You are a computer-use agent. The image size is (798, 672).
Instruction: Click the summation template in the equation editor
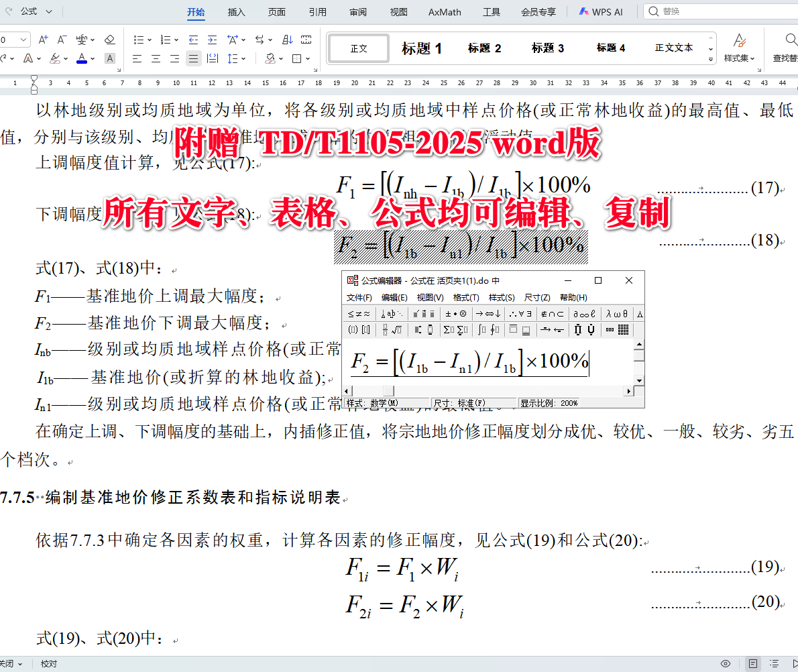450,329
